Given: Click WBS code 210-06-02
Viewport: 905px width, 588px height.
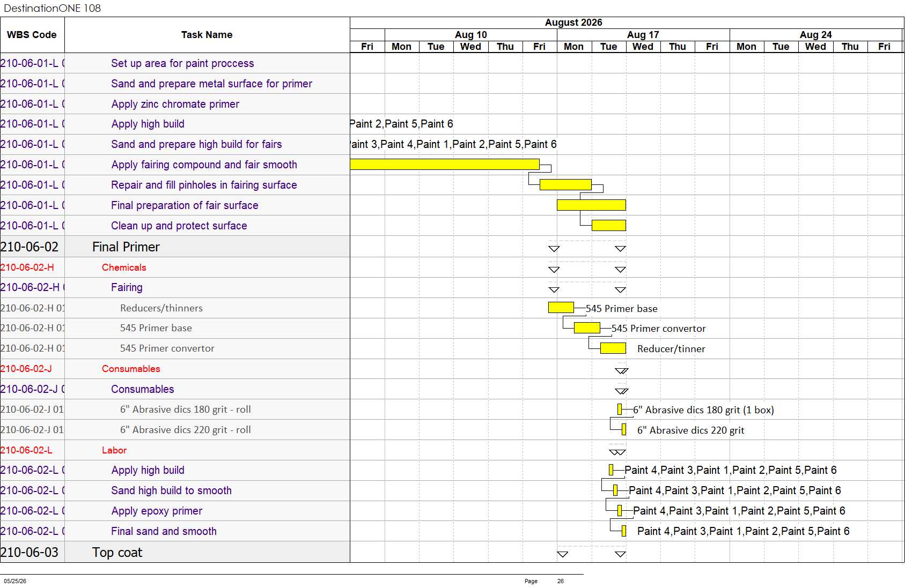Looking at the screenshot, I should [x=30, y=247].
